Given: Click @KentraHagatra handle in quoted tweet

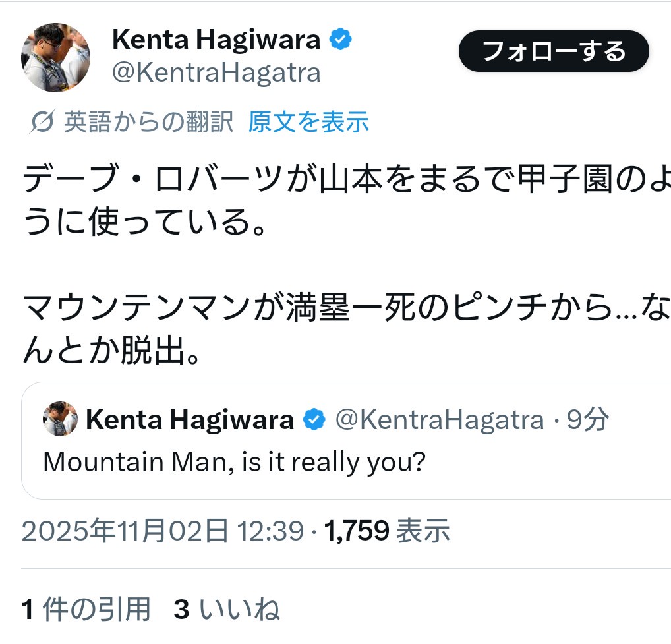Looking at the screenshot, I should 440,420.
